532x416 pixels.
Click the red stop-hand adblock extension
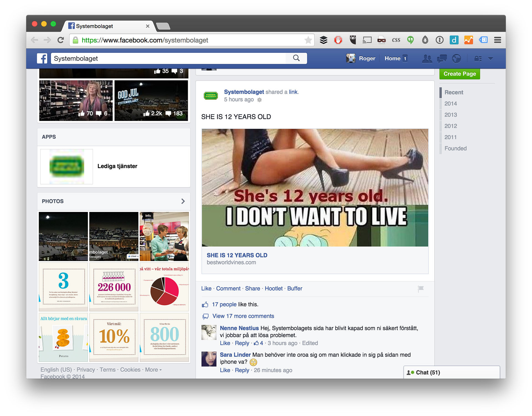click(338, 40)
